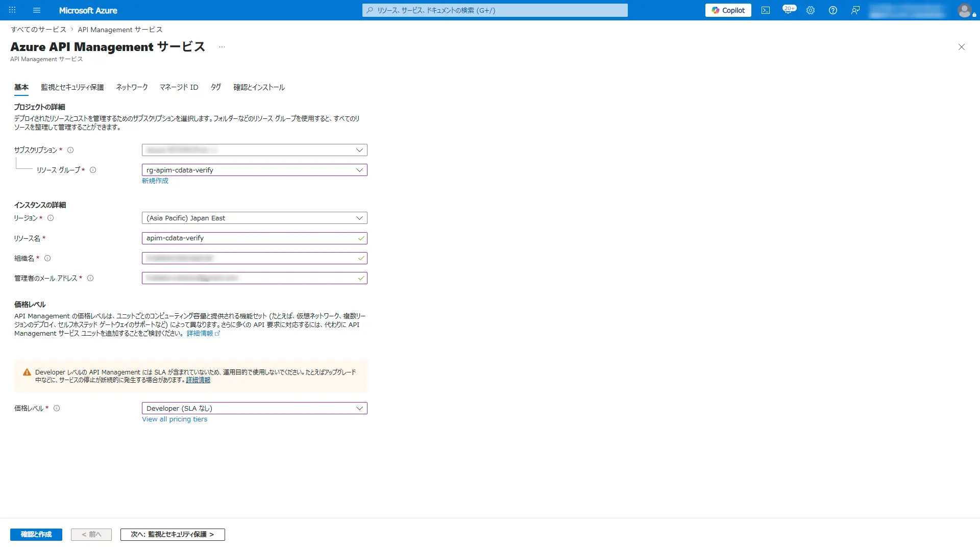Open the hamburger portal menu
Screen dimensions: 980x551
36,10
